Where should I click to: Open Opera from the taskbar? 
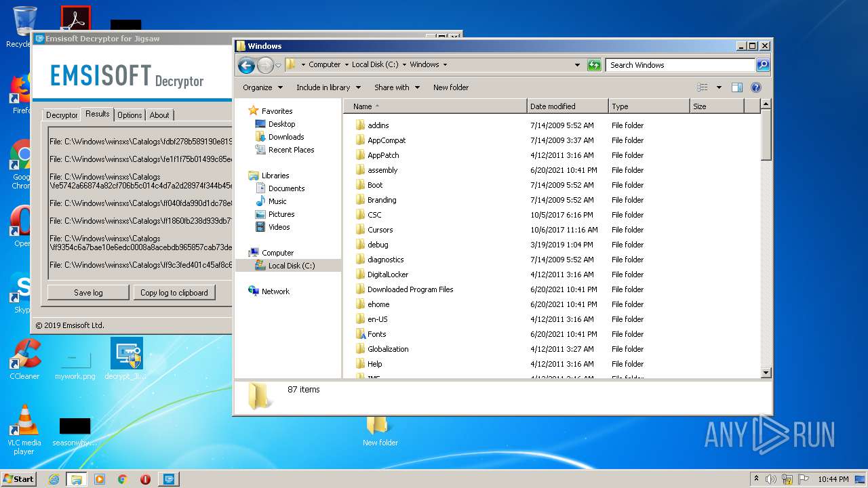pyautogui.click(x=145, y=479)
